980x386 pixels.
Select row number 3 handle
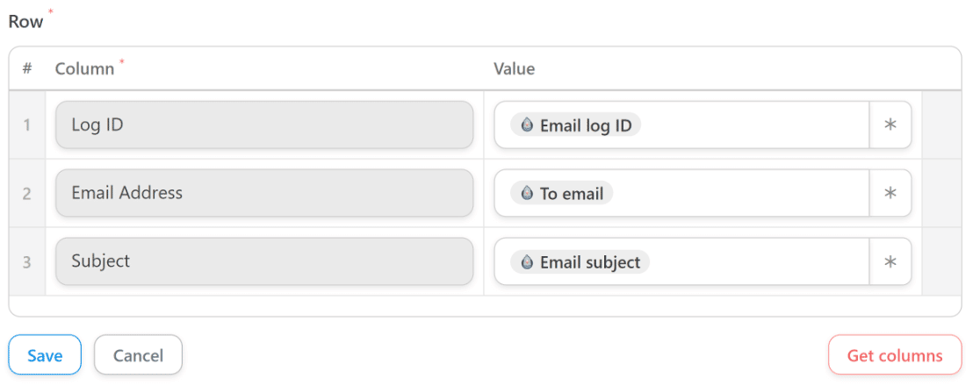pyautogui.click(x=27, y=261)
